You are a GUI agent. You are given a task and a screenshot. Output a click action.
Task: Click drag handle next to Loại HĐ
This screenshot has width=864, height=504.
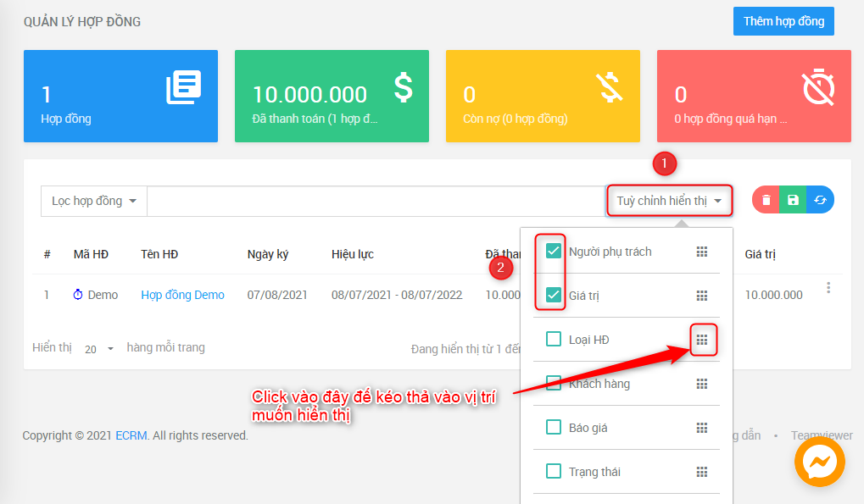702,340
